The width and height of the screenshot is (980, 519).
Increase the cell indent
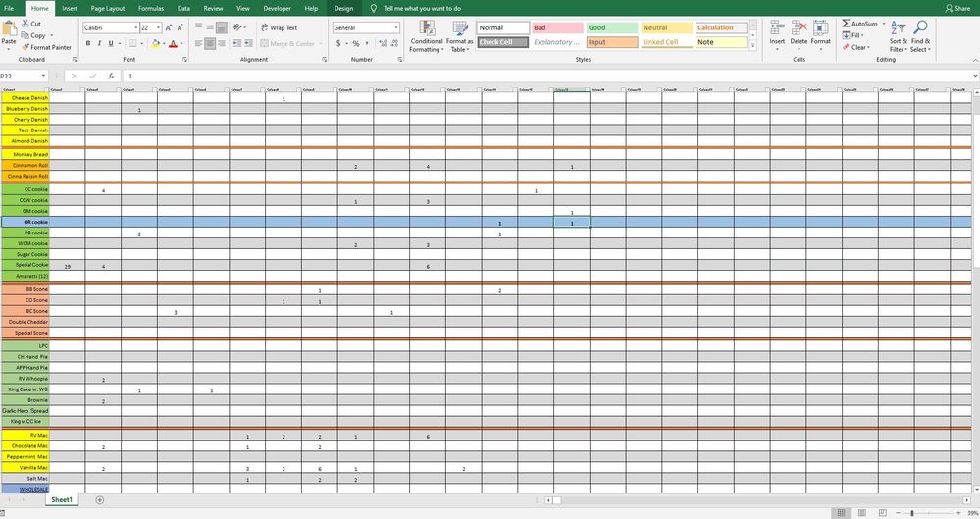248,43
